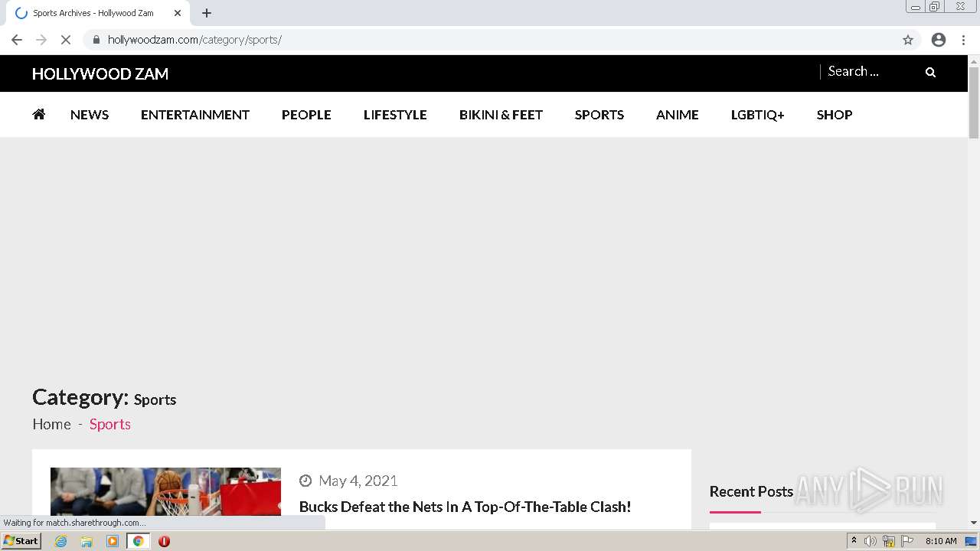Show hidden system tray icons

point(854,541)
